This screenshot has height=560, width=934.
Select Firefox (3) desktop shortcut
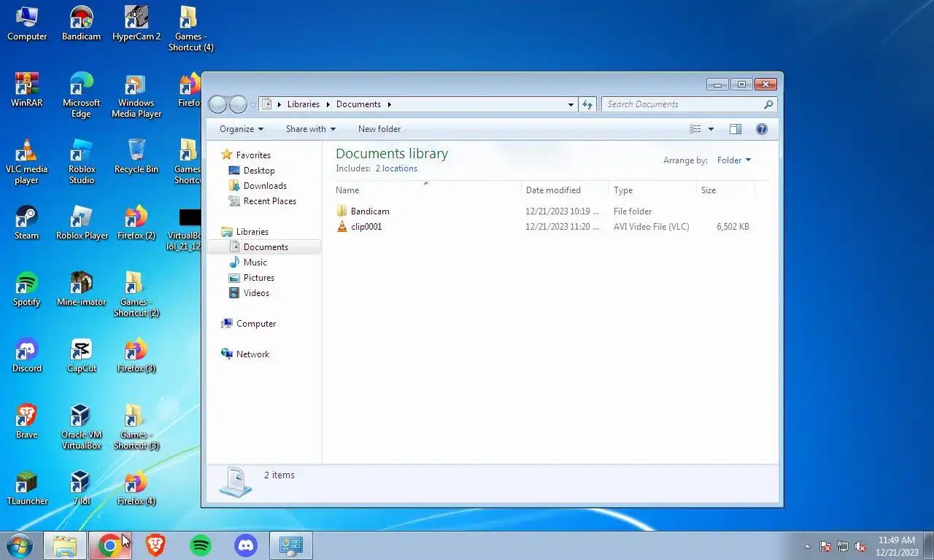click(136, 355)
